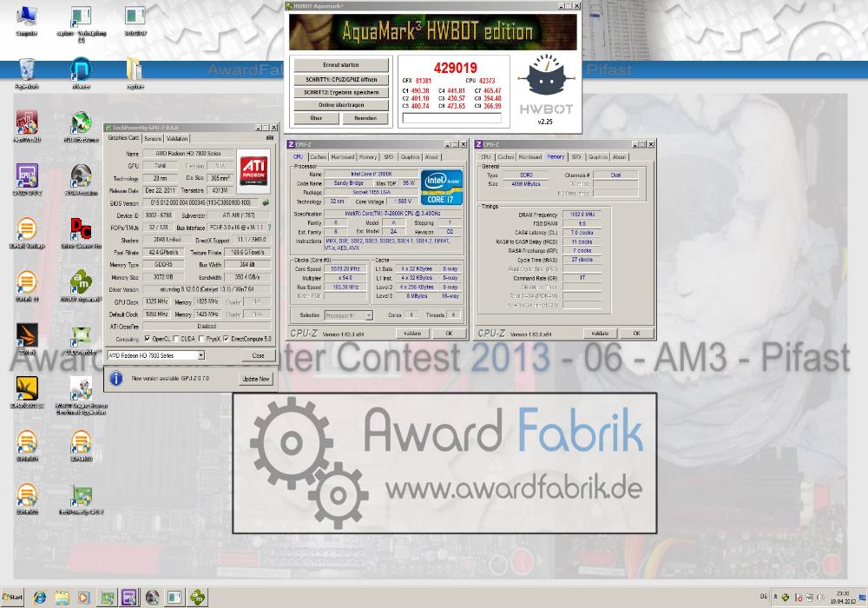This screenshot has width=868, height=608.
Task: Click the BIOS save chip icon in GPU-Z
Action: pyautogui.click(x=266, y=202)
